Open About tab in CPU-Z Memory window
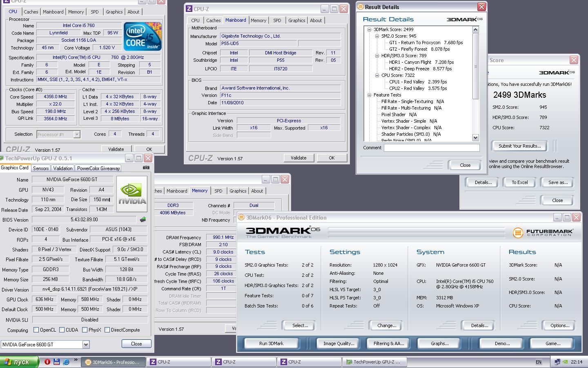Image resolution: width=588 pixels, height=368 pixels. [x=257, y=191]
